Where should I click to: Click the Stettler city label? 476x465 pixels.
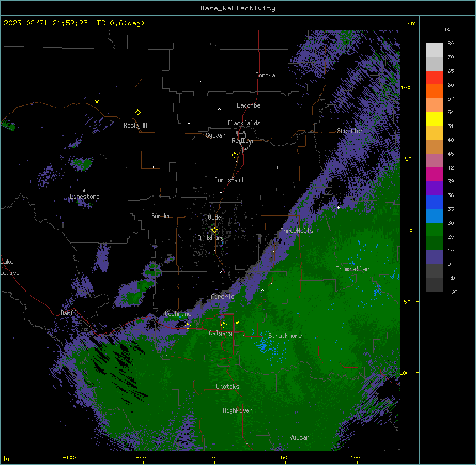coord(350,131)
